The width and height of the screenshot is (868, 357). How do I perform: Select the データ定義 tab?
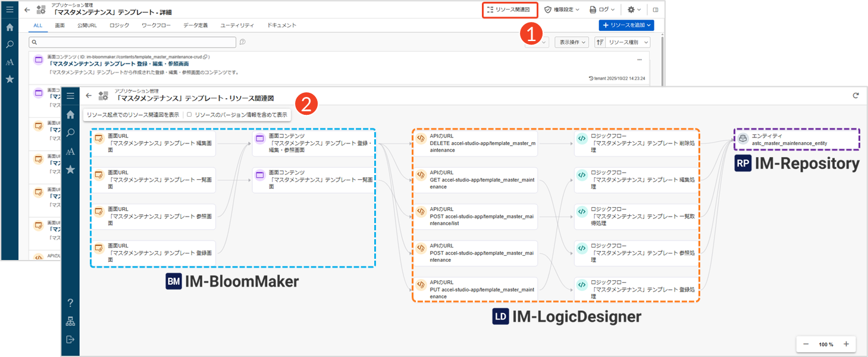point(196,26)
